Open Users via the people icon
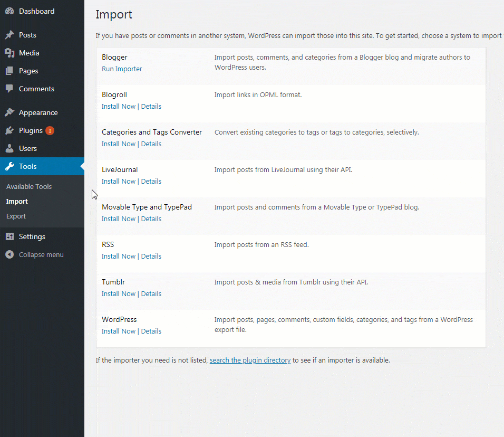 9,148
